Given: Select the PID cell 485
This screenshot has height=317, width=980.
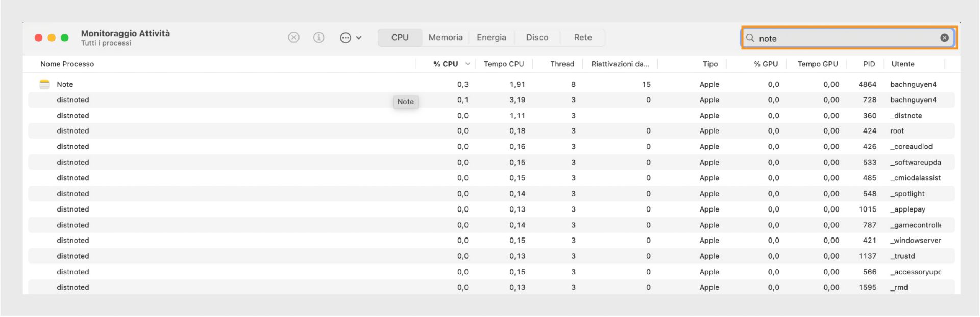Looking at the screenshot, I should click(x=870, y=178).
